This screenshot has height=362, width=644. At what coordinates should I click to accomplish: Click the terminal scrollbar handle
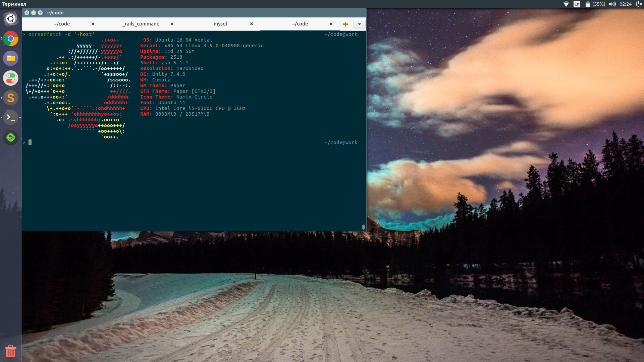pyautogui.click(x=364, y=227)
